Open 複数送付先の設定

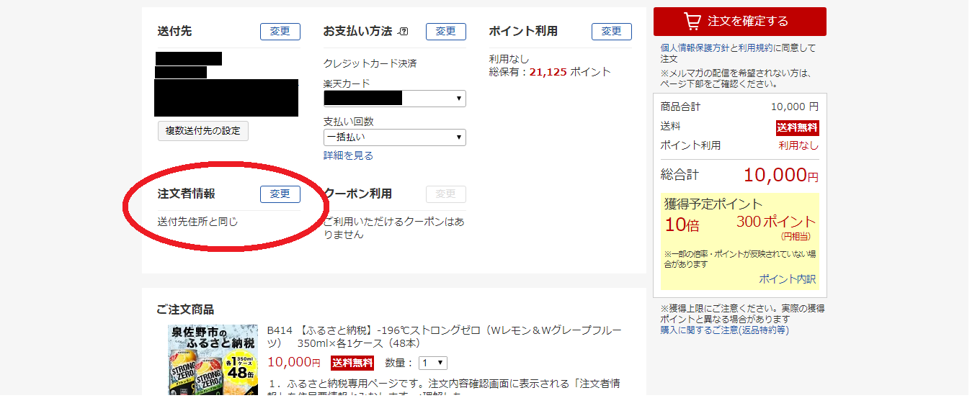pos(202,131)
